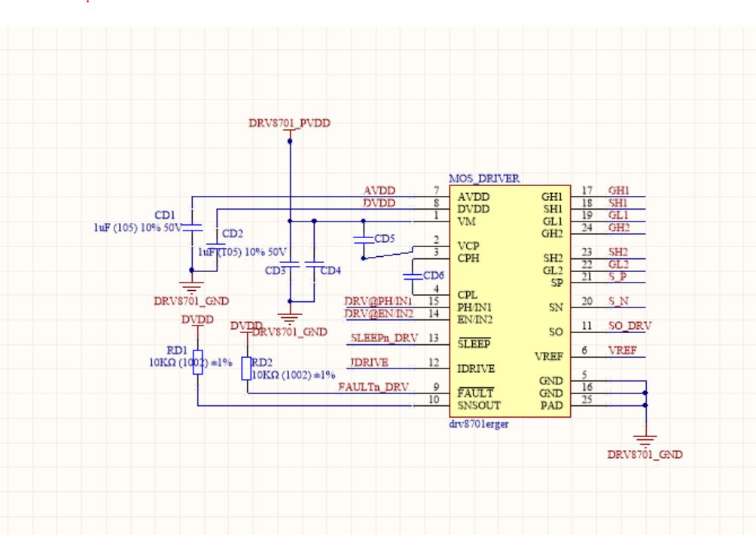
Task: Click the PAD pin name in the chip
Action: click(552, 405)
